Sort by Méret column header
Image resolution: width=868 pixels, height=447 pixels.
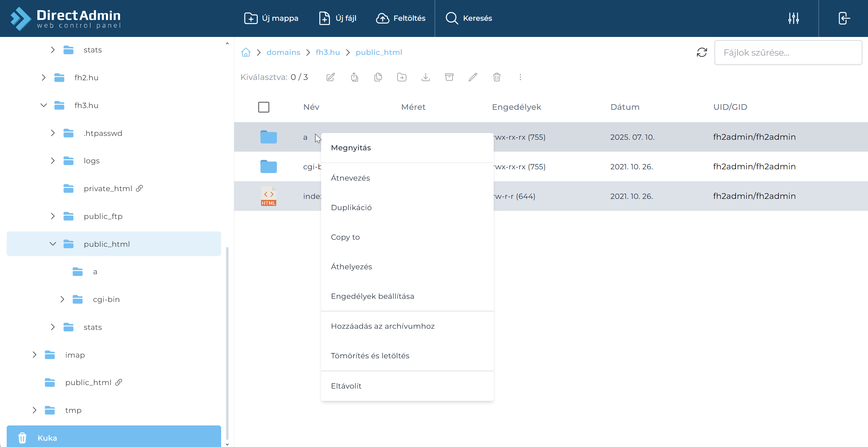pyautogui.click(x=413, y=107)
